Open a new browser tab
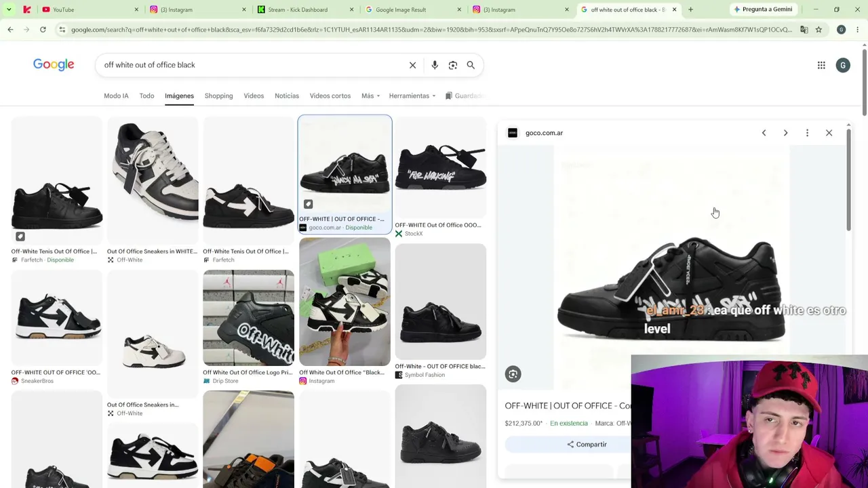The height and width of the screenshot is (488, 868). click(690, 9)
